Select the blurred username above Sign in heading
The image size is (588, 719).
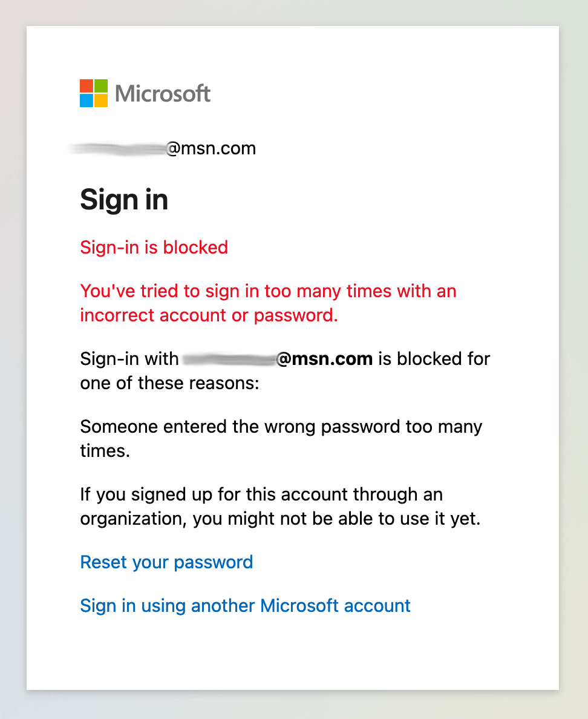point(117,148)
